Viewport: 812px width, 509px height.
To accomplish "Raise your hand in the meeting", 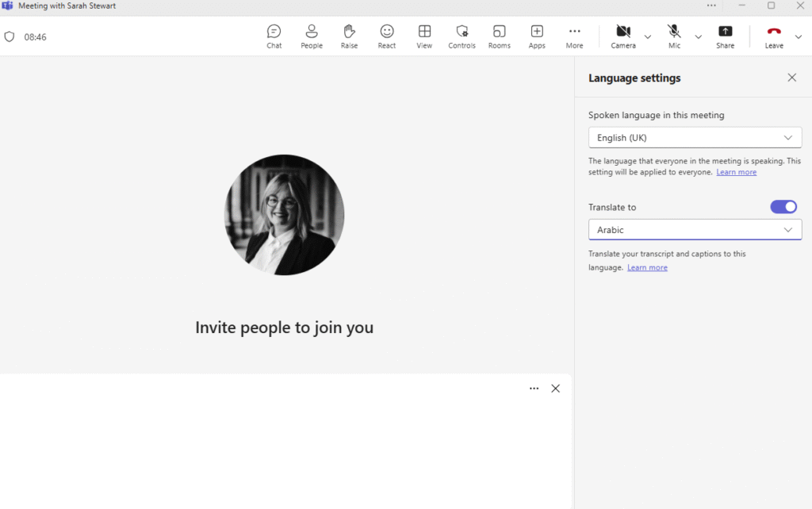I will [x=349, y=36].
